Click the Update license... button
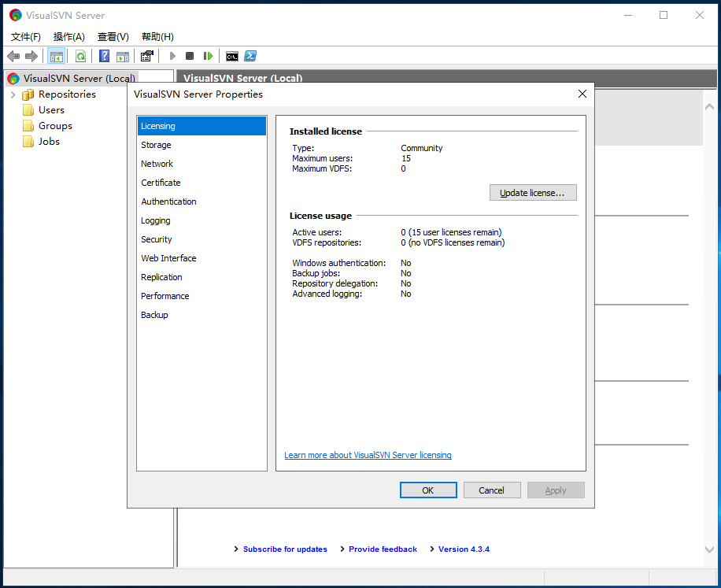 532,193
